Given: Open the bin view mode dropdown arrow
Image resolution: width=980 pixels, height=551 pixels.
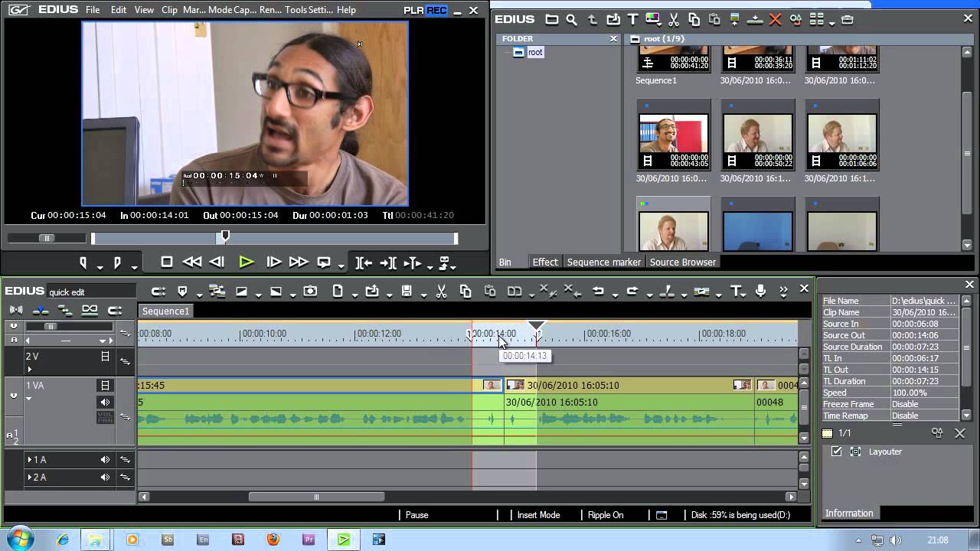Looking at the screenshot, I should click(832, 22).
